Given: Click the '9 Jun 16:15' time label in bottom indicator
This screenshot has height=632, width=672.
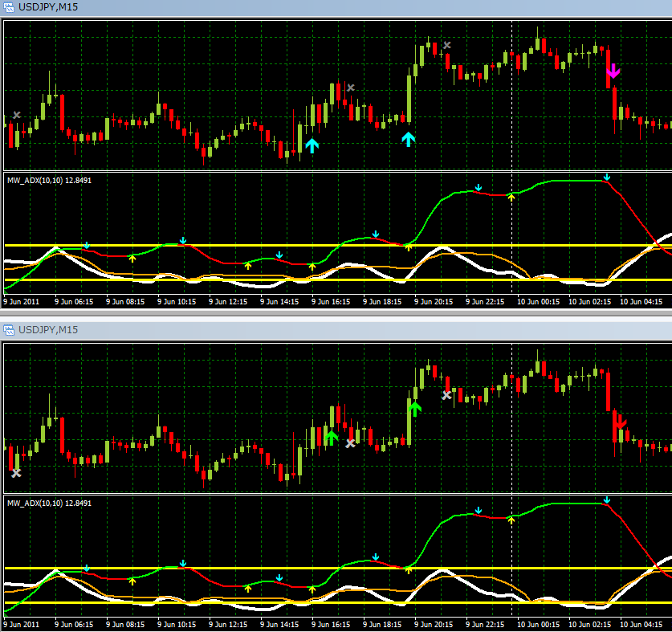Looking at the screenshot, I should point(332,624).
